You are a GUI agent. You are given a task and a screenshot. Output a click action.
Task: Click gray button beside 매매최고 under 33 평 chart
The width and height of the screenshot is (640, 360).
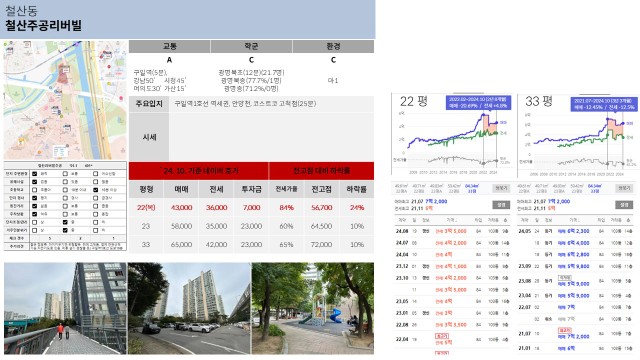click(624, 205)
